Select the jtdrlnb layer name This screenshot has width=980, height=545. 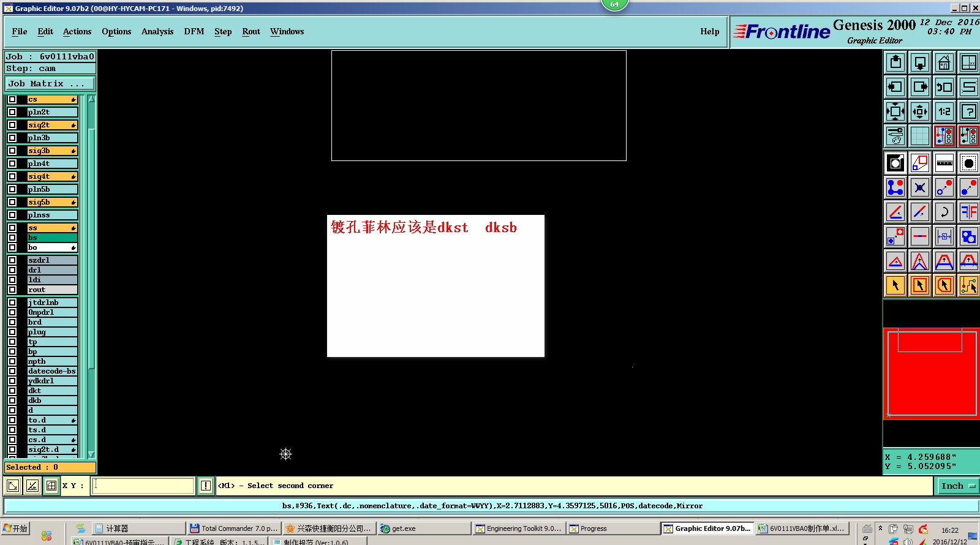(x=52, y=303)
